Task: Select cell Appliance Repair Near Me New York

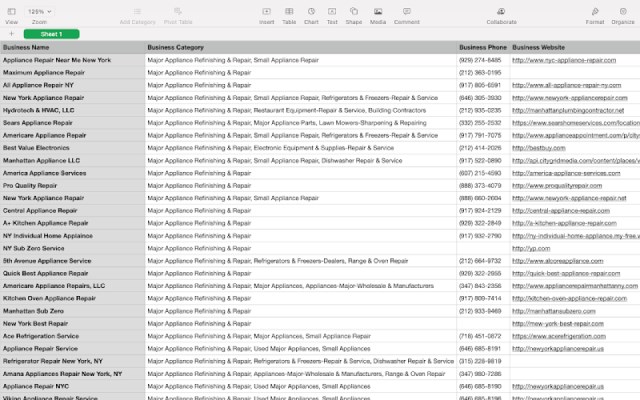Action: point(73,60)
